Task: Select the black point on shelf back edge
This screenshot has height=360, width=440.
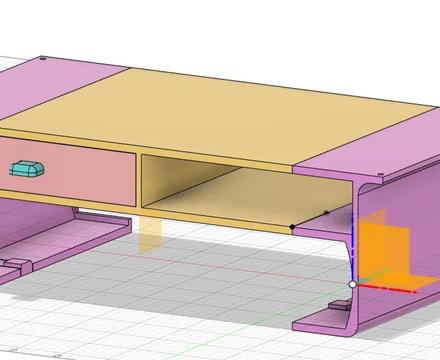Action: coord(326,213)
